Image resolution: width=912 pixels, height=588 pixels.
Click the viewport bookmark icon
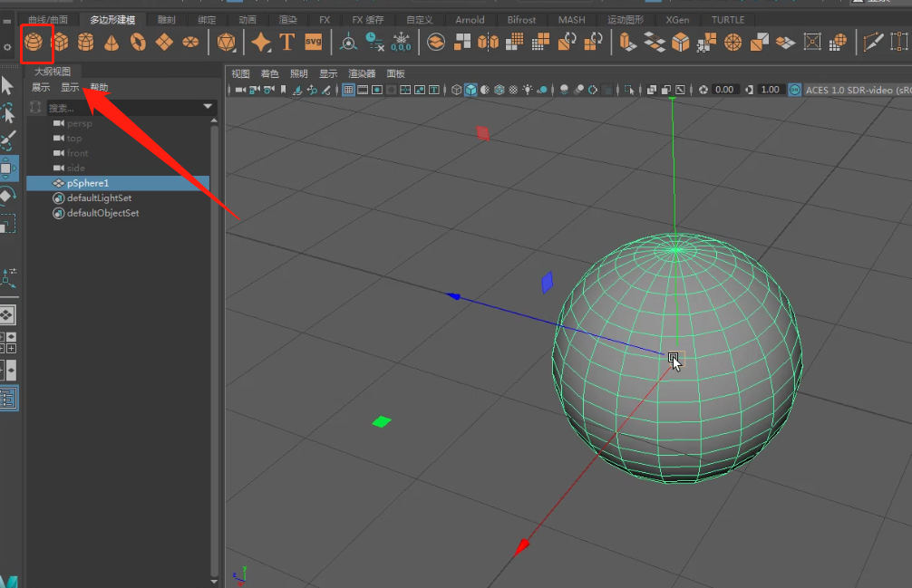[283, 90]
